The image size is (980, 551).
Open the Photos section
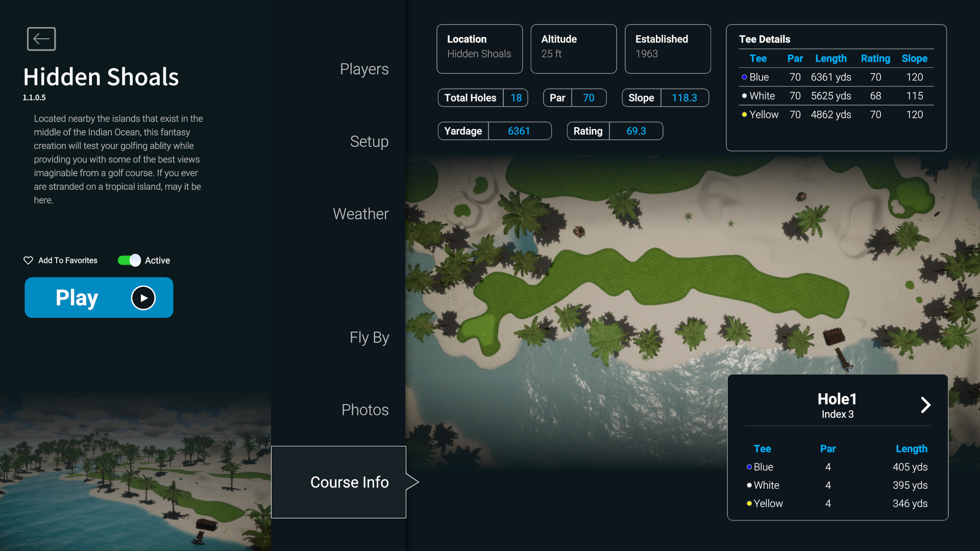(x=364, y=410)
